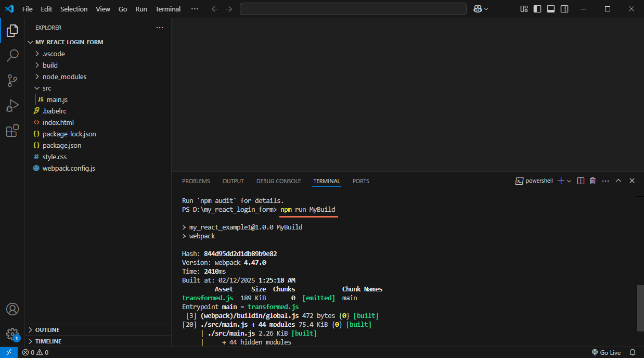Open the Accounts menu icon
644x358 pixels.
(x=12, y=309)
